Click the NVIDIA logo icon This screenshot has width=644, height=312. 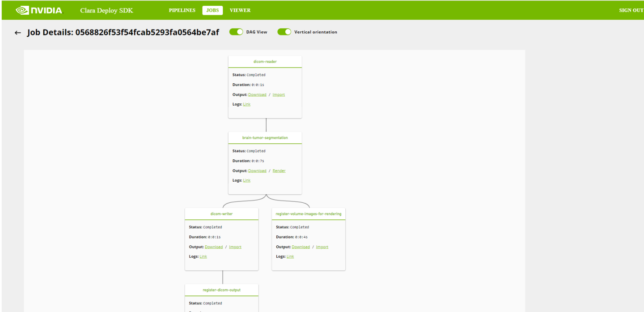pos(23,10)
